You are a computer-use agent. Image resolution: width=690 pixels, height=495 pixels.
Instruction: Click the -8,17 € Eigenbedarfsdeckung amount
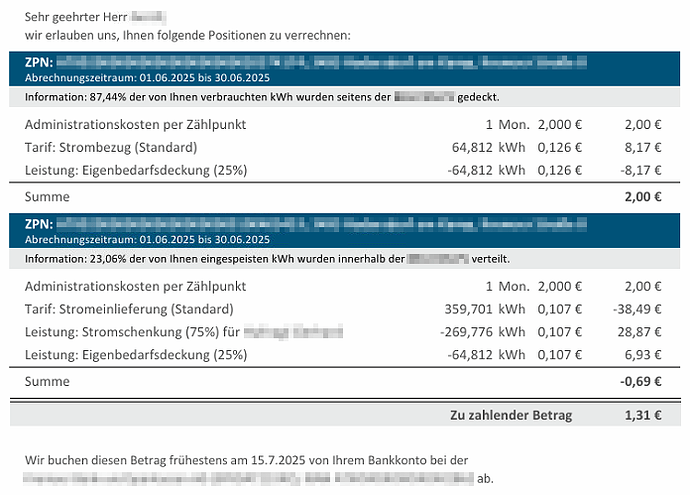click(x=640, y=170)
